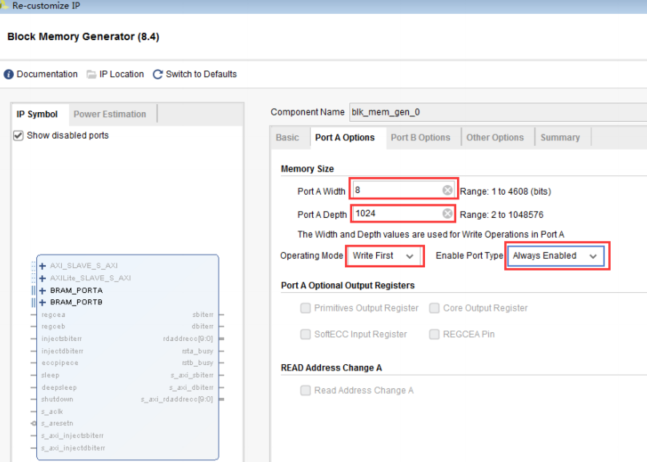The width and height of the screenshot is (647, 462).
Task: Click the shutdown port label
Action: coord(57,399)
